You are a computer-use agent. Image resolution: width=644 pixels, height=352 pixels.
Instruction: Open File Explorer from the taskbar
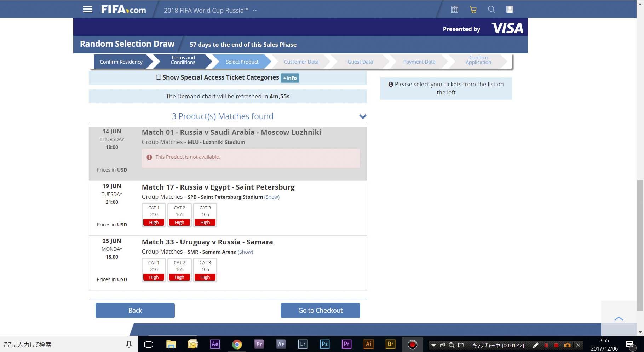(171, 344)
